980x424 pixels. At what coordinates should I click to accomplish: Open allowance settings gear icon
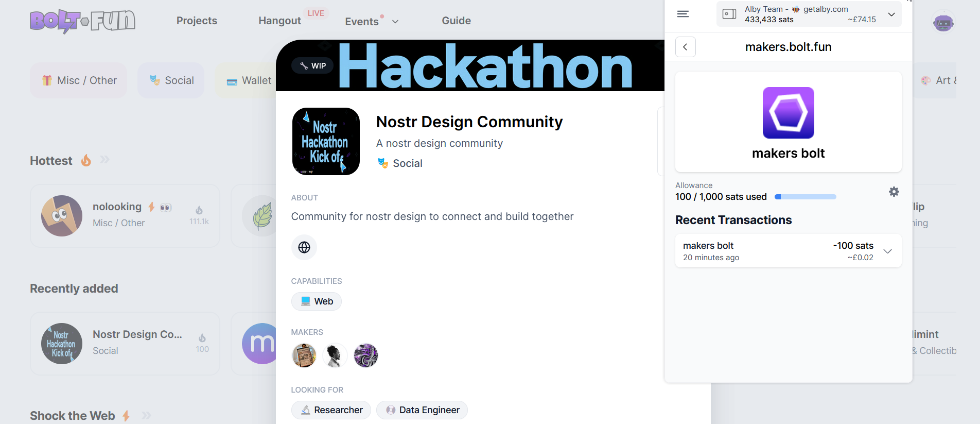894,192
